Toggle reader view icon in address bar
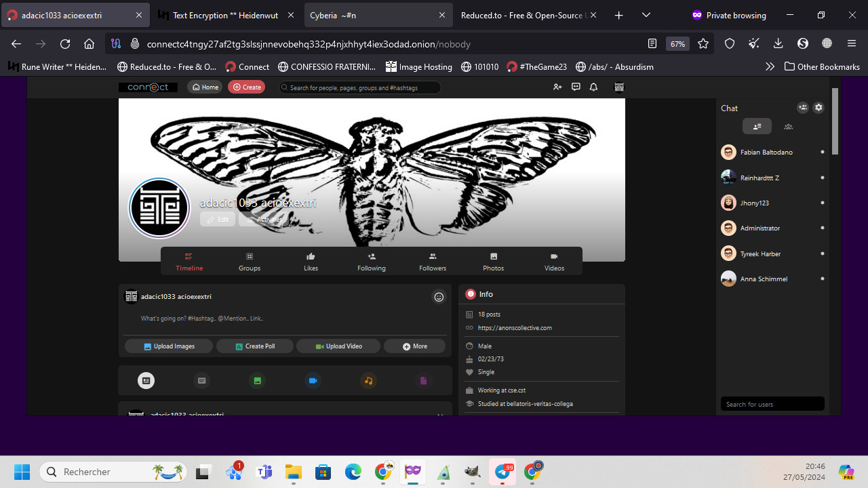Viewport: 868px width, 488px height. pos(652,43)
